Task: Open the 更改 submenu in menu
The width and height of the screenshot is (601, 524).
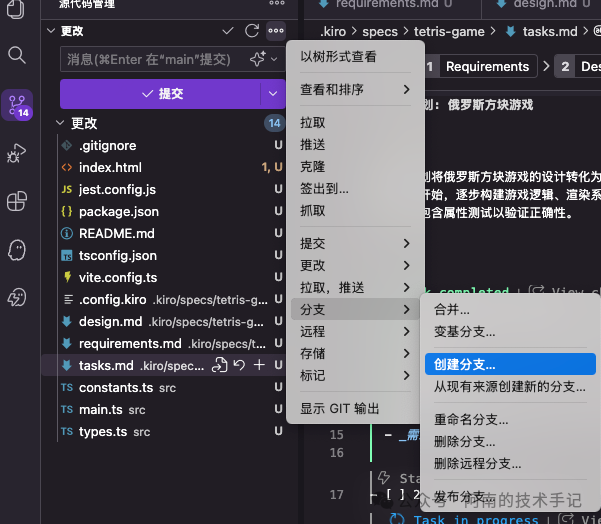Action: [355, 265]
